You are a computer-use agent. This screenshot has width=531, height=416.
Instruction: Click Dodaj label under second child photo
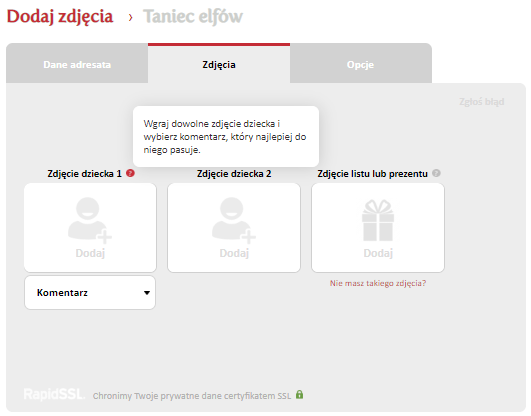tap(234, 253)
